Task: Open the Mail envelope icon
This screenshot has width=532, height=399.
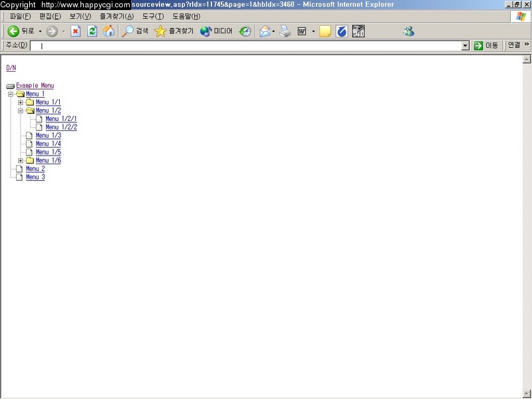Action: click(265, 31)
